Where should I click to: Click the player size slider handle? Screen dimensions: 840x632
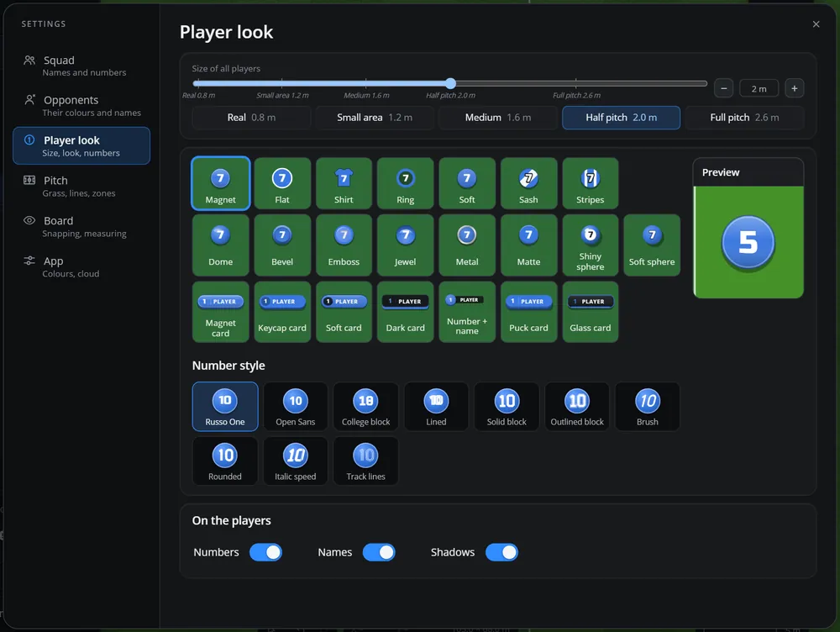pyautogui.click(x=450, y=83)
